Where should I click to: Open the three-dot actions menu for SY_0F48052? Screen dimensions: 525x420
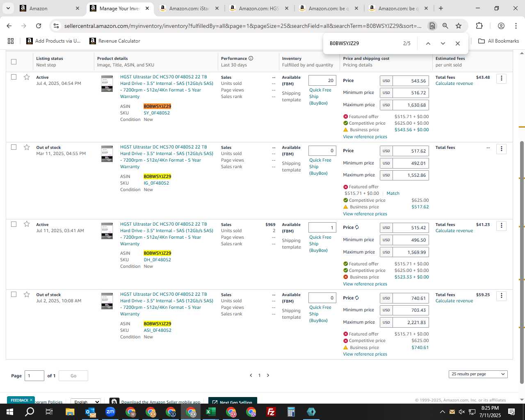coord(501,78)
